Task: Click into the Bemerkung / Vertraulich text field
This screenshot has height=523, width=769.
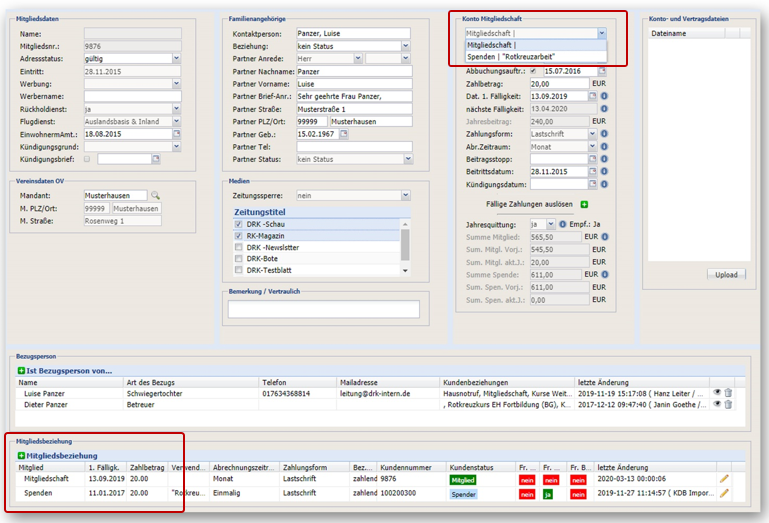Action: click(x=324, y=309)
